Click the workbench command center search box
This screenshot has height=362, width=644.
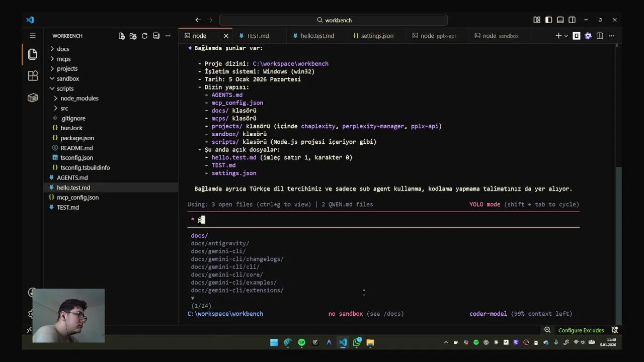(x=333, y=20)
